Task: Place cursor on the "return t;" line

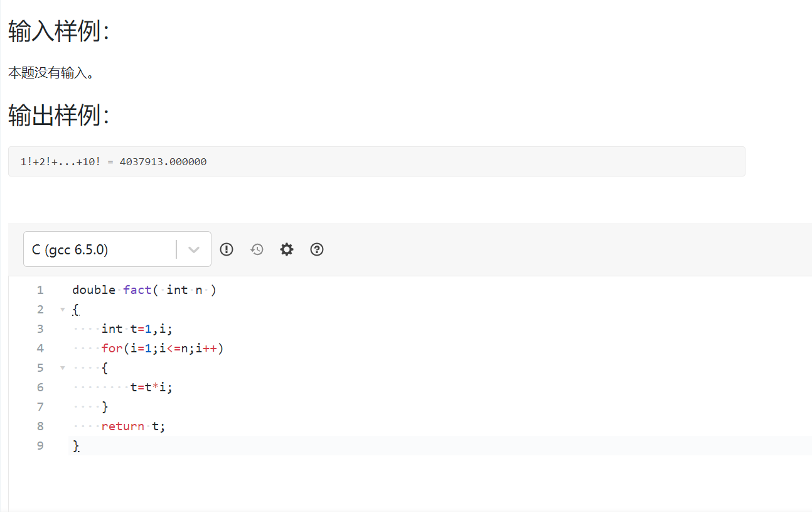Action: pos(133,426)
